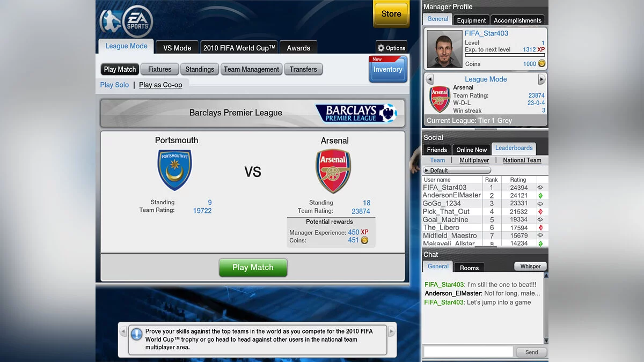Click the chat message input field
644x362 pixels.
[469, 352]
